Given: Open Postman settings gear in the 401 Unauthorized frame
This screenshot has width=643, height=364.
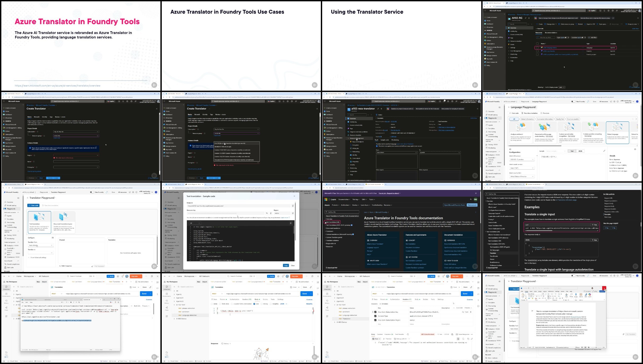Looking at the screenshot, I should tap(439, 276).
